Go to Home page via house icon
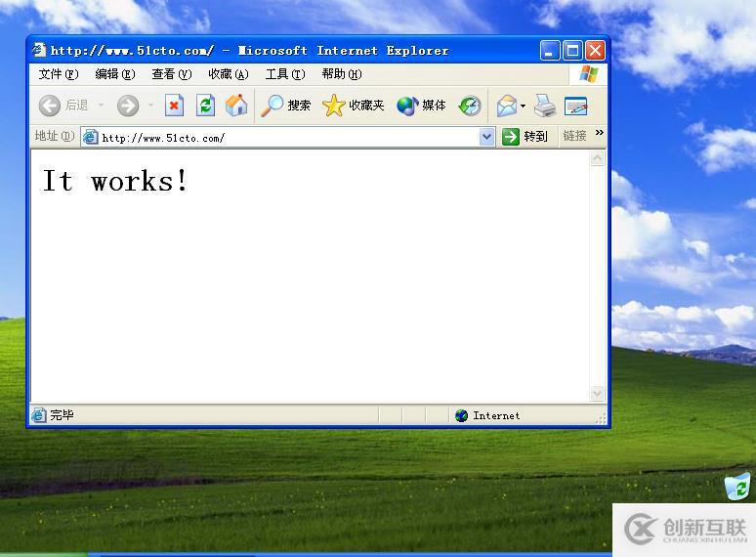 (236, 106)
